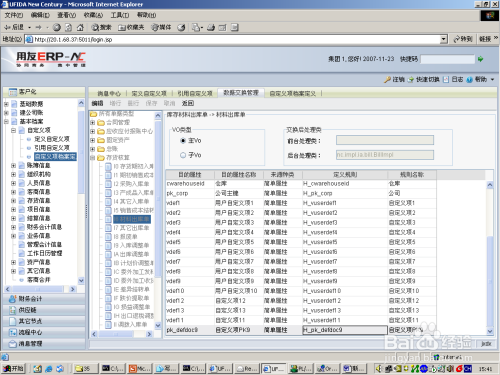Open the IE Favorites (收藏夹) toolbar button

point(131,27)
